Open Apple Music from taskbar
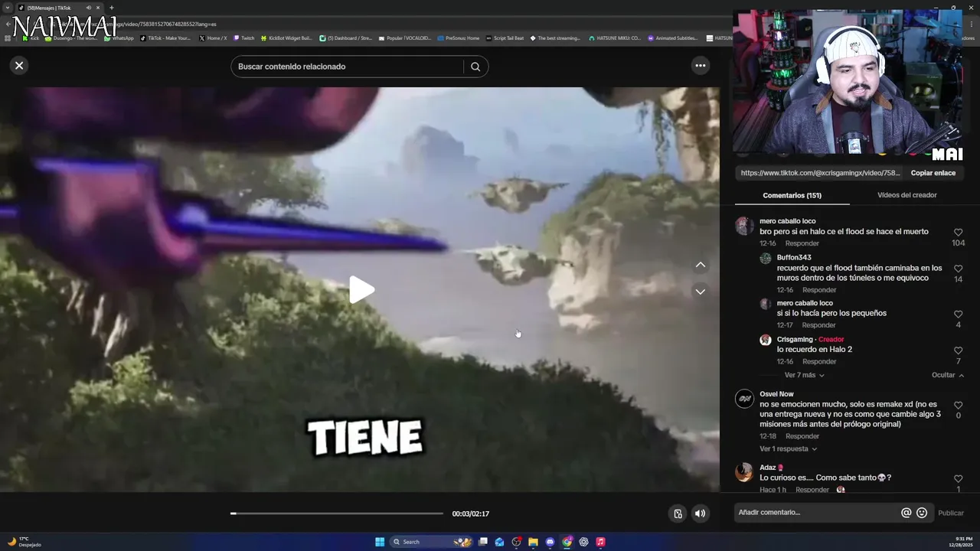Screen dimensions: 980x551 click(600, 542)
